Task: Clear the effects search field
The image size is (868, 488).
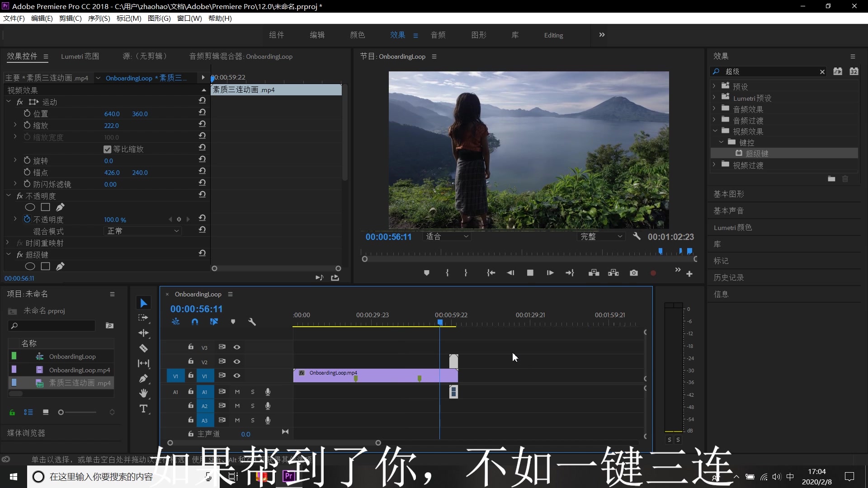Action: click(x=822, y=72)
